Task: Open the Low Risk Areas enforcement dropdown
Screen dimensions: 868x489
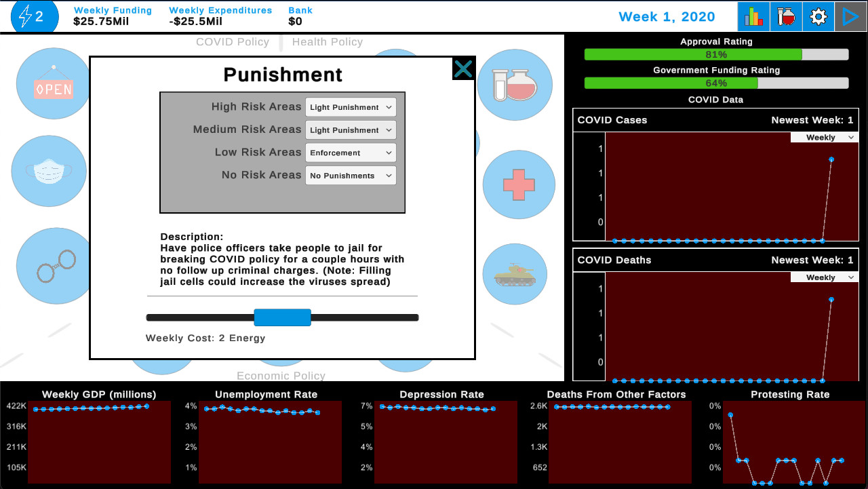Action: (x=351, y=152)
